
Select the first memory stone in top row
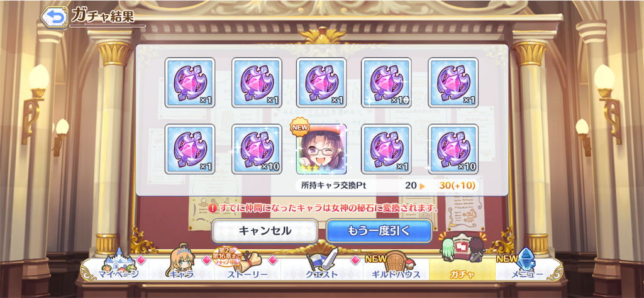(x=190, y=83)
